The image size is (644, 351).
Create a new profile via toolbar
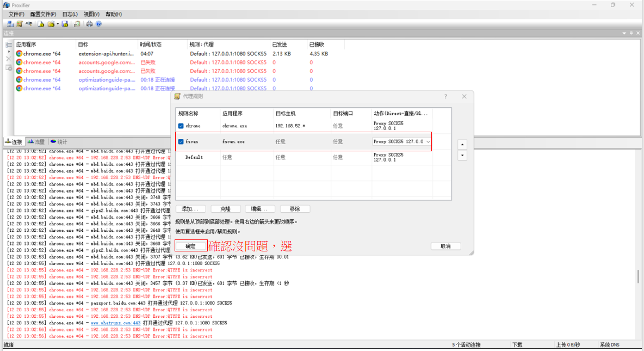(x=41, y=24)
